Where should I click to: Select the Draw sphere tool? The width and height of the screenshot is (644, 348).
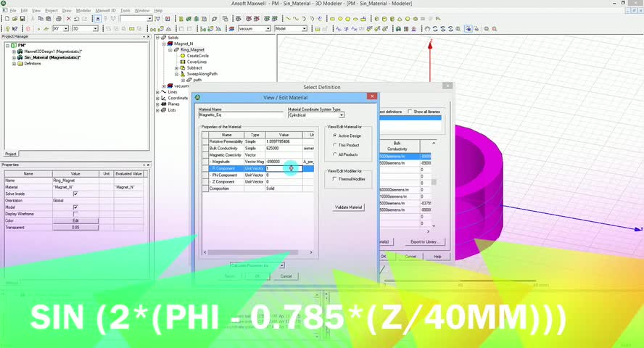coord(408,19)
